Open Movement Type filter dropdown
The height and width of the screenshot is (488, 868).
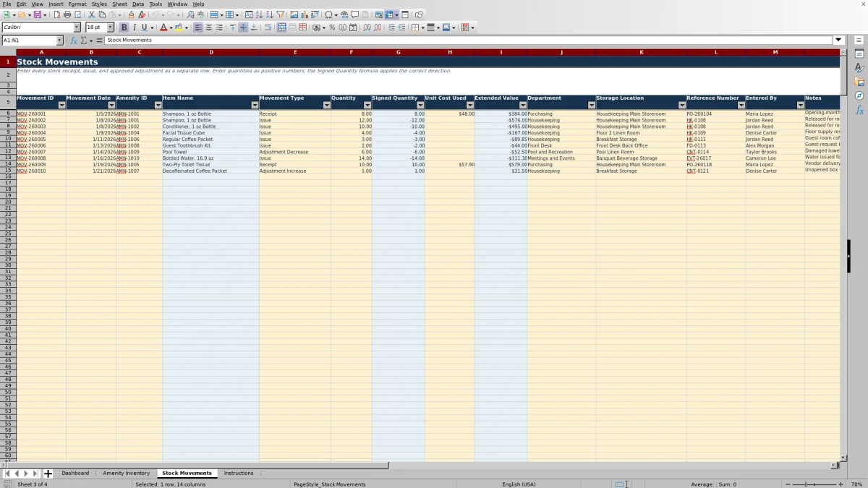(326, 106)
